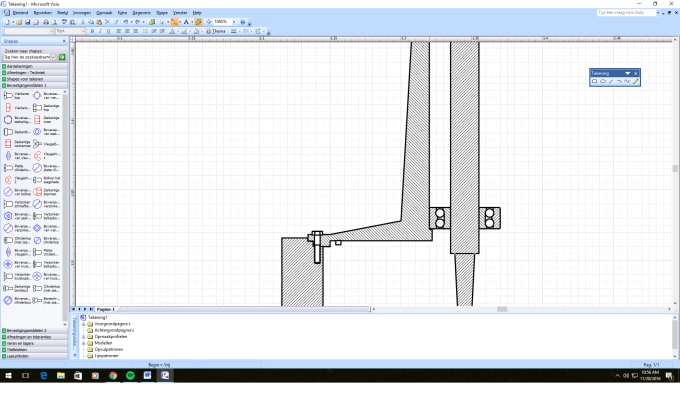Align text left

click(118, 31)
